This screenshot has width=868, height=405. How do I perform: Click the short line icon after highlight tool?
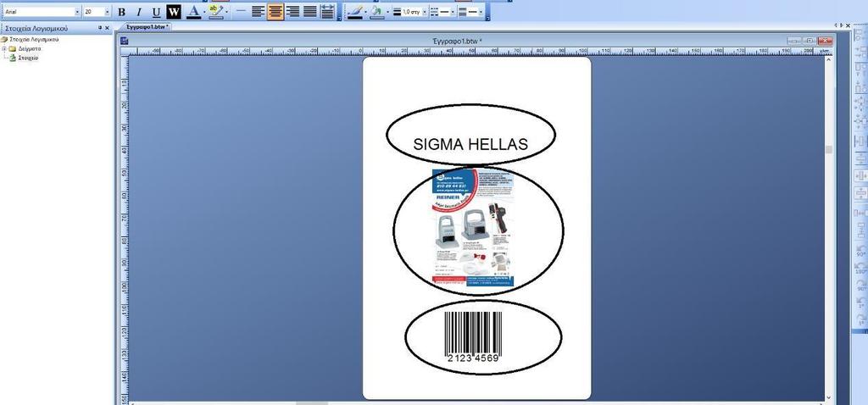(240, 12)
